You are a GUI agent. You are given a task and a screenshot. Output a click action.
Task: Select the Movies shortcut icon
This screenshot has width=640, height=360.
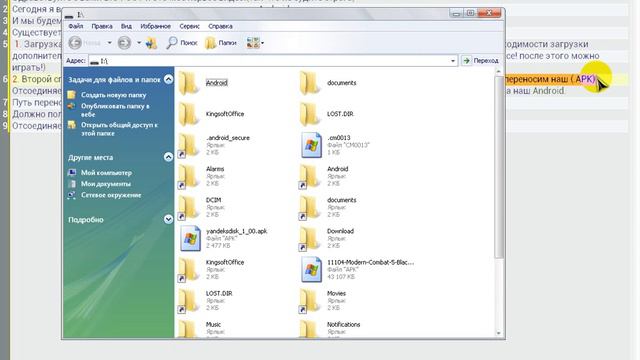coord(309,301)
